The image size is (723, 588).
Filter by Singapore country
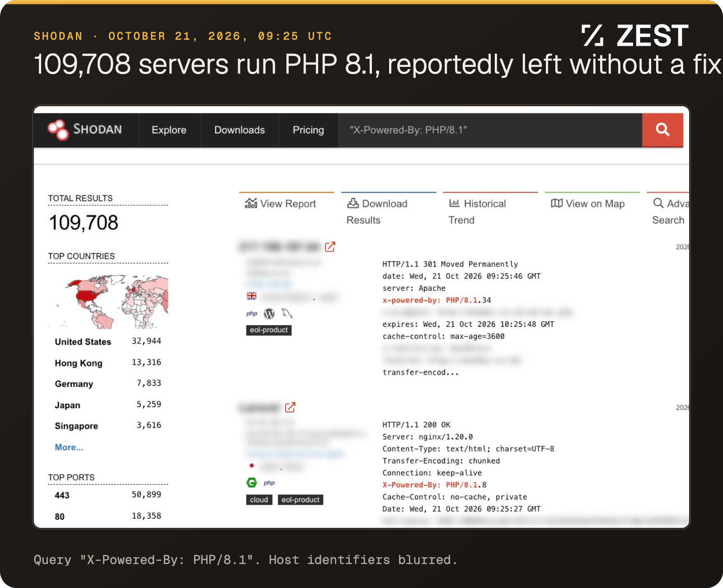coord(76,426)
